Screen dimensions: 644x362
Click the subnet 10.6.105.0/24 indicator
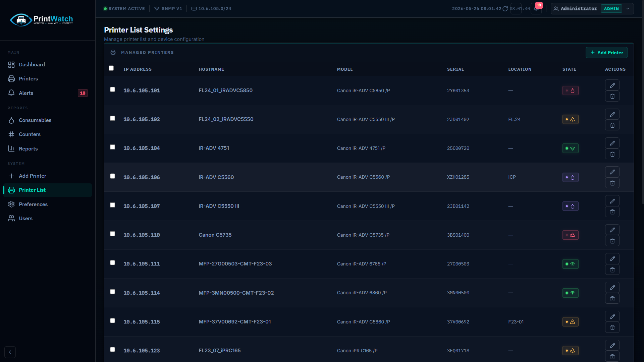point(211,9)
